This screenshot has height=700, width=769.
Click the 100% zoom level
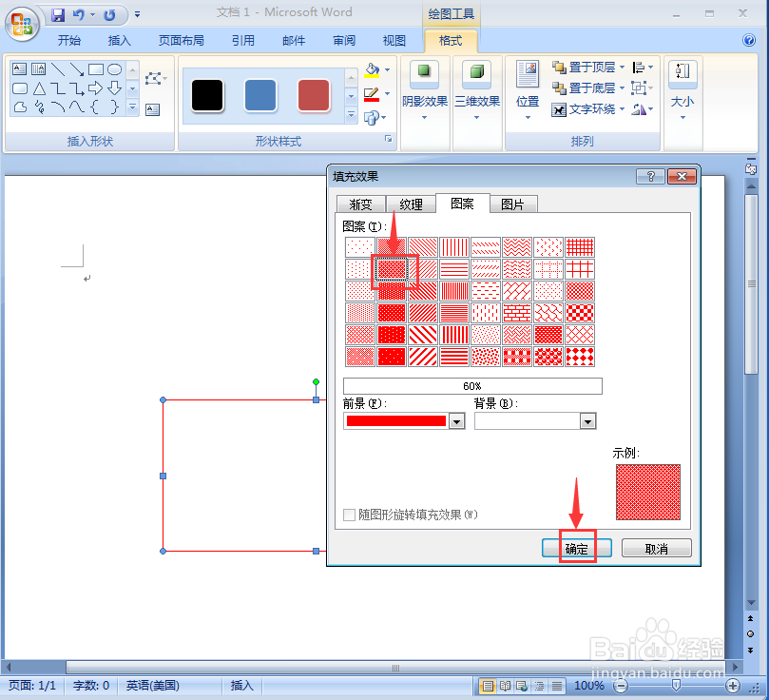pos(589,686)
